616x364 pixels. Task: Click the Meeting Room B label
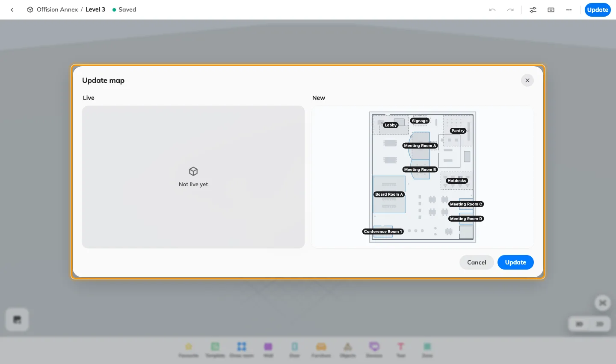(420, 170)
